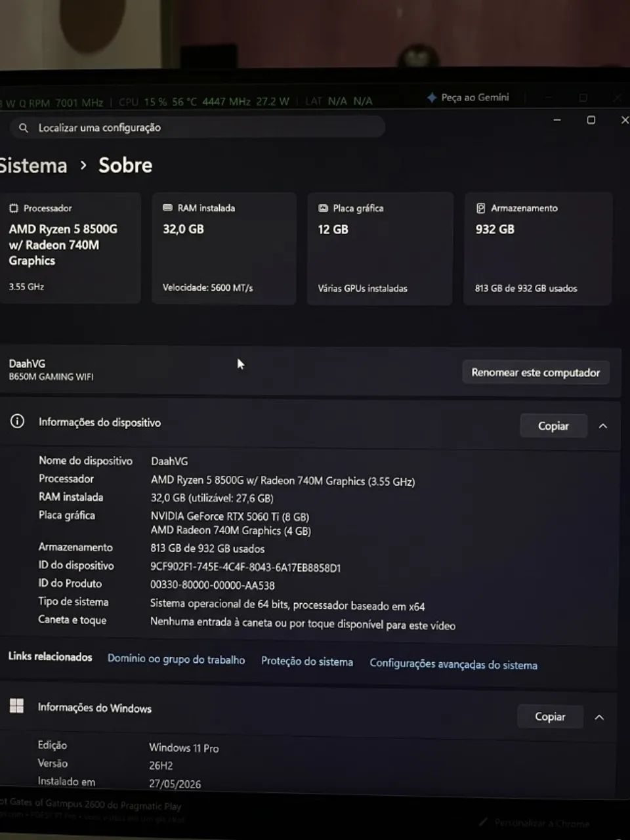Select the 32,0 GB (utilizável: 27,6 GB) value

coord(212,498)
